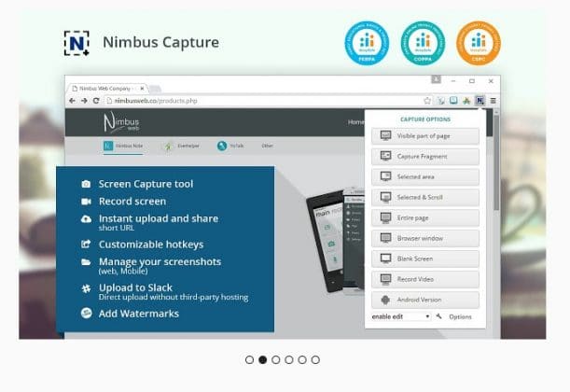Close the Nimbus Web Company browser tab
This screenshot has height=392, width=570.
pyautogui.click(x=142, y=89)
